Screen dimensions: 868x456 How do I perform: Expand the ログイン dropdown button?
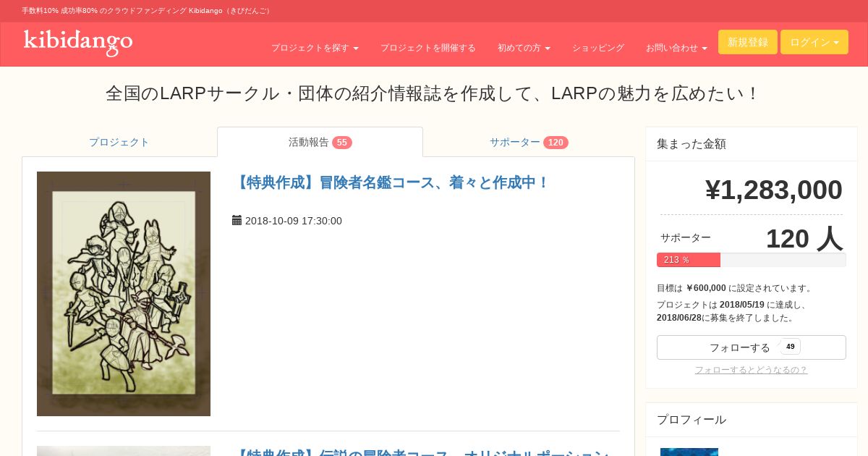814,42
